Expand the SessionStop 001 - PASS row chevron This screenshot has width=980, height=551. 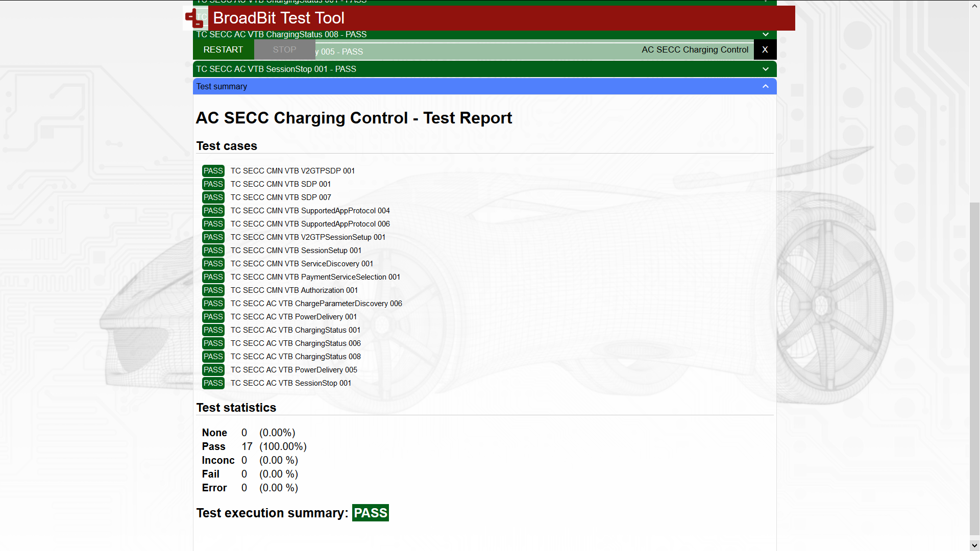point(765,69)
